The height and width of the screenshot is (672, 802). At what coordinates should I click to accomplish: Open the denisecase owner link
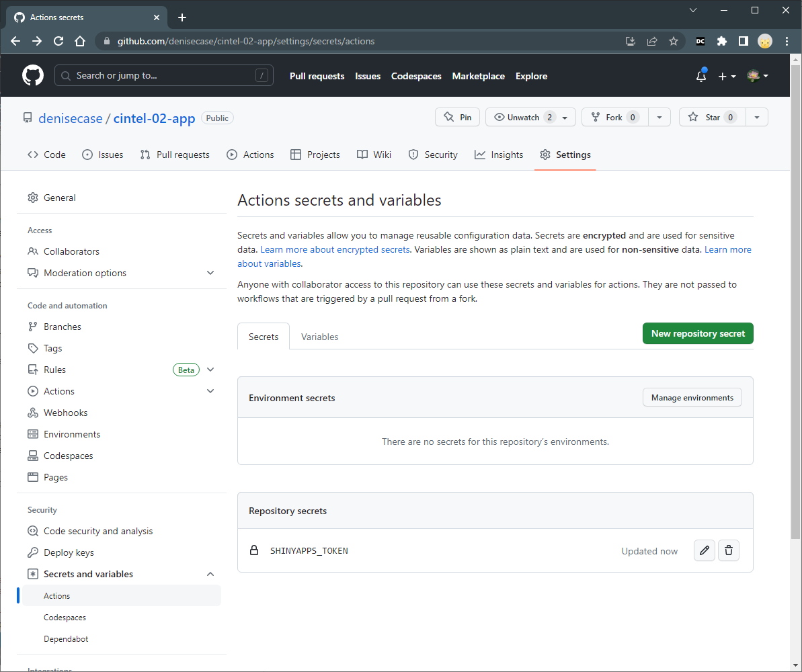[71, 118]
